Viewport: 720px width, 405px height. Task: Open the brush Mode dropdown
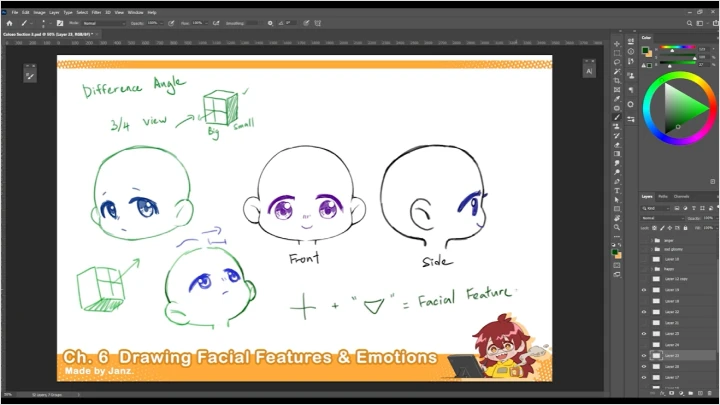(103, 22)
